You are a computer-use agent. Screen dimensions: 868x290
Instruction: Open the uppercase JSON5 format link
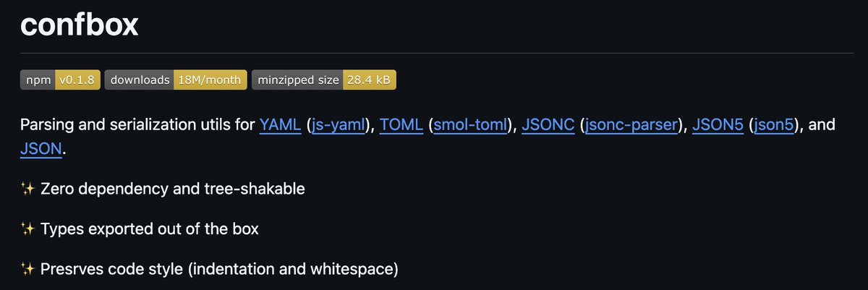[x=717, y=125]
